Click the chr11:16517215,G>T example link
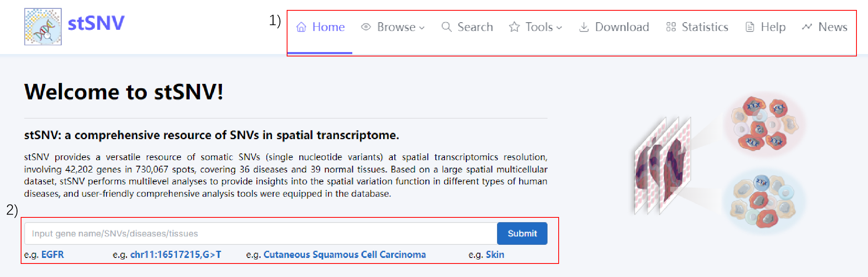This screenshot has height=277, width=868. 176,255
